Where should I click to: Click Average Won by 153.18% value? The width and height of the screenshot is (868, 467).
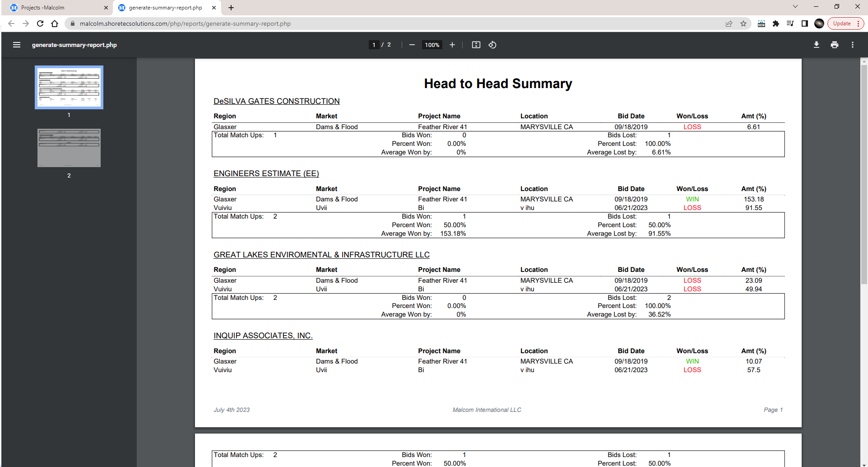point(453,233)
